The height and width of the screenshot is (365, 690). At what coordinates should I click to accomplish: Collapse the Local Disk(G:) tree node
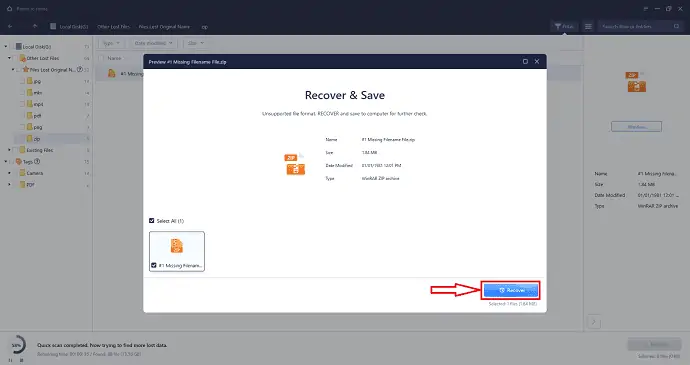[6, 46]
